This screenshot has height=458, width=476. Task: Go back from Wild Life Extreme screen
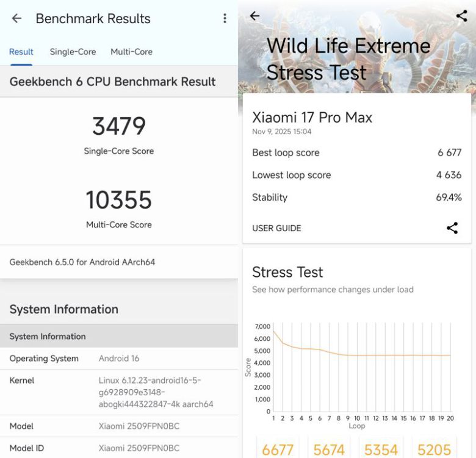click(x=254, y=16)
